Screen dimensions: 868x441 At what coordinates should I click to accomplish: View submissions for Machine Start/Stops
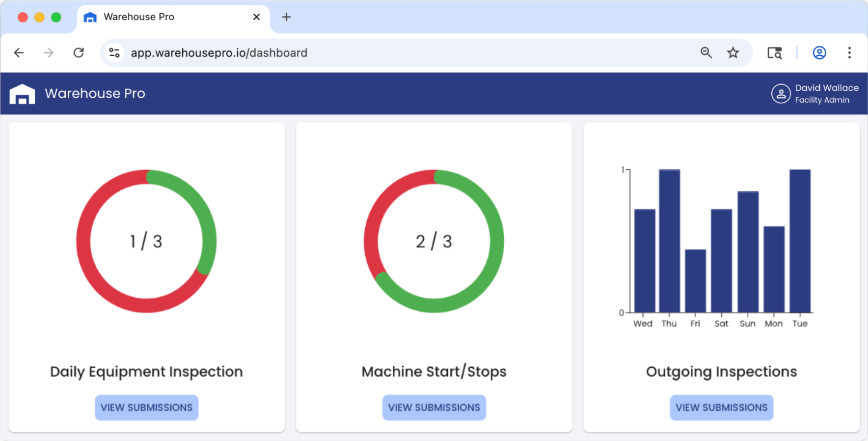[x=434, y=408]
